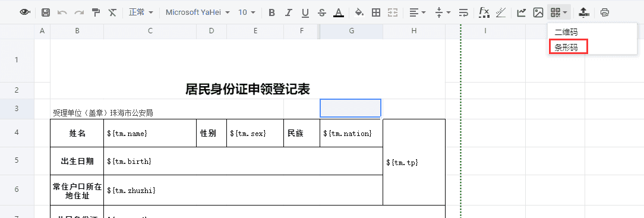Click the upload/import icon
Viewport: 644px width, 218px height.
tap(583, 12)
